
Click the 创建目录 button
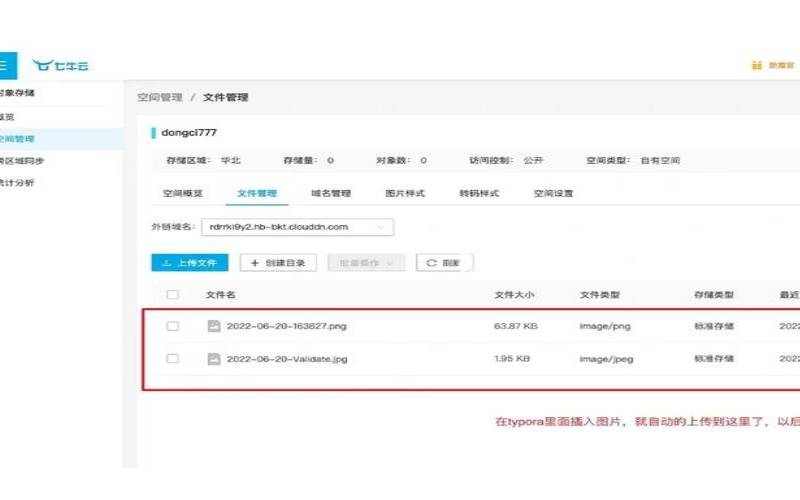pos(278,263)
